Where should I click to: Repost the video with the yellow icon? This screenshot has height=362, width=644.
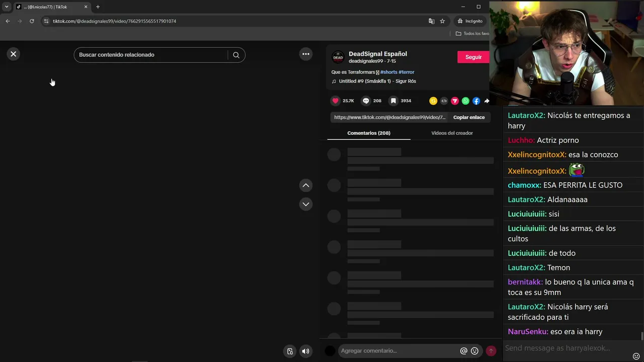pyautogui.click(x=433, y=101)
